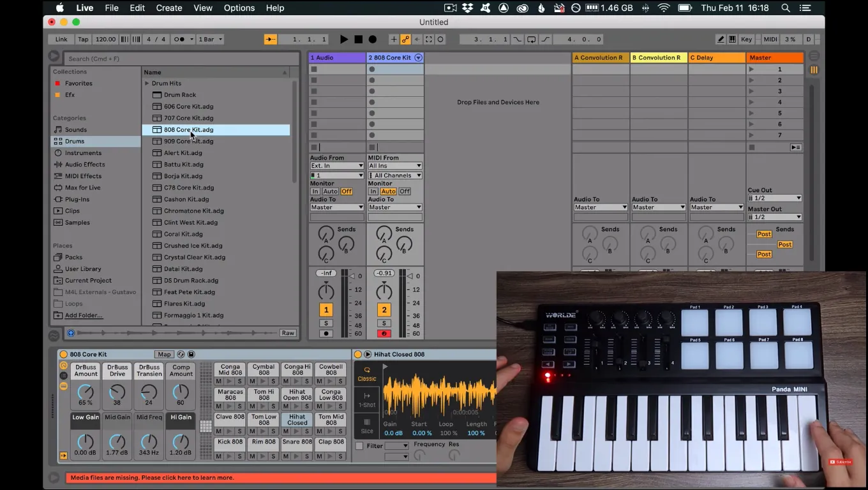Click the Hot-Swap icon on 808 Core Kit
The height and width of the screenshot is (490, 868).
coord(181,354)
